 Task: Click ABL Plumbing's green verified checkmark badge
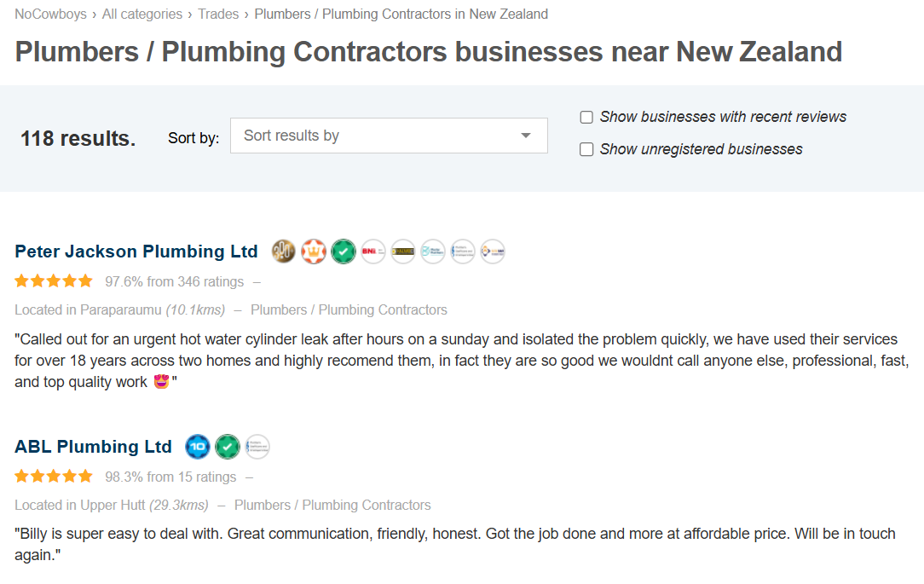[228, 447]
